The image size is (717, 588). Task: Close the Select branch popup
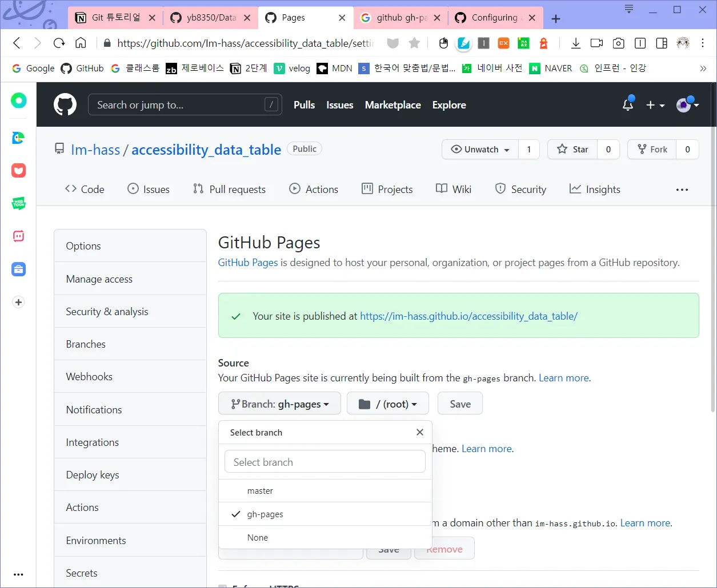point(420,432)
